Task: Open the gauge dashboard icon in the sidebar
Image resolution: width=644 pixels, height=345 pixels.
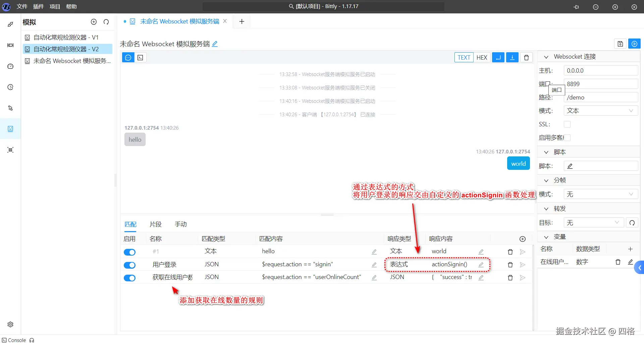Action: point(10,66)
